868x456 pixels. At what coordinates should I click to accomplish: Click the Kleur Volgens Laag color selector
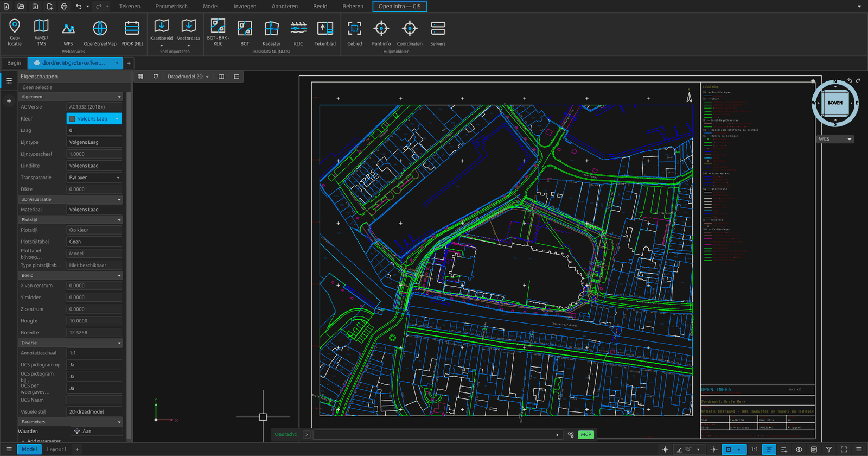94,118
